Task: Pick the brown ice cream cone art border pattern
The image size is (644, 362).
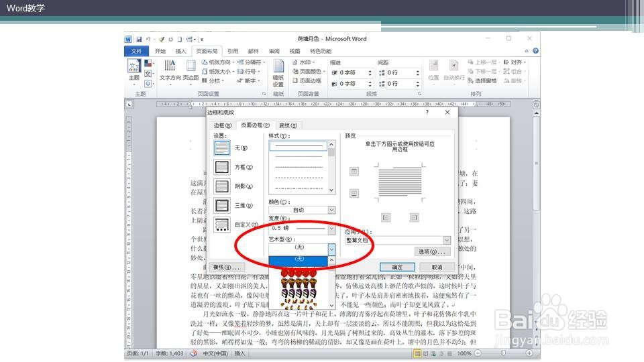Action: point(299,283)
